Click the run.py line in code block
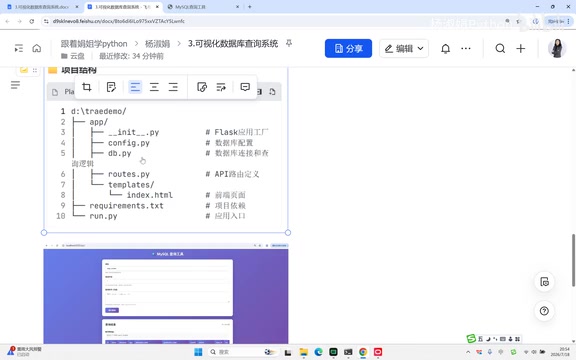 click(103, 216)
